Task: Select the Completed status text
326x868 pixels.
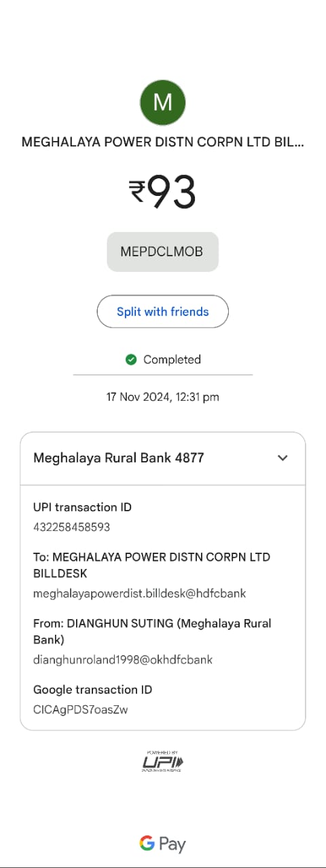Action: [172, 359]
